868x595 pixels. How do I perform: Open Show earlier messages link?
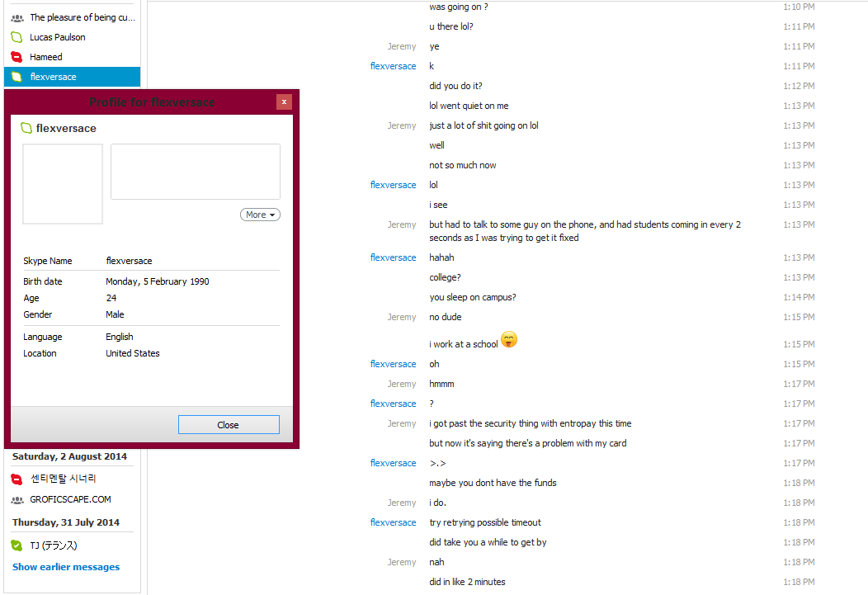[x=66, y=567]
